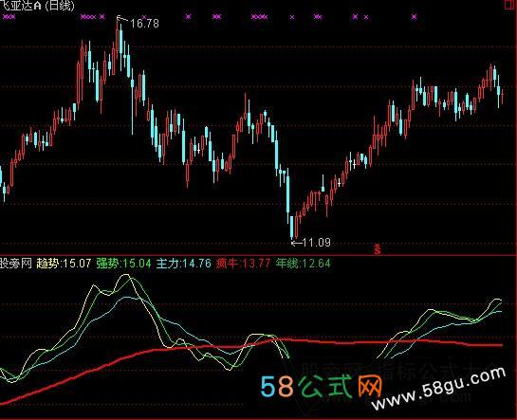517x420 pixels.
Task: Click the 趋势:15.07 indicator value
Action: coord(64,264)
